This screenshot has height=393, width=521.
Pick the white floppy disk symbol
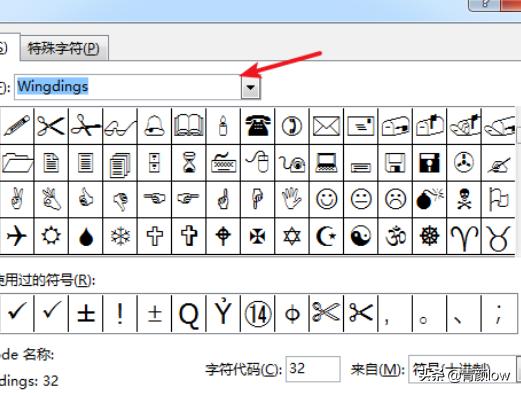coord(395,162)
